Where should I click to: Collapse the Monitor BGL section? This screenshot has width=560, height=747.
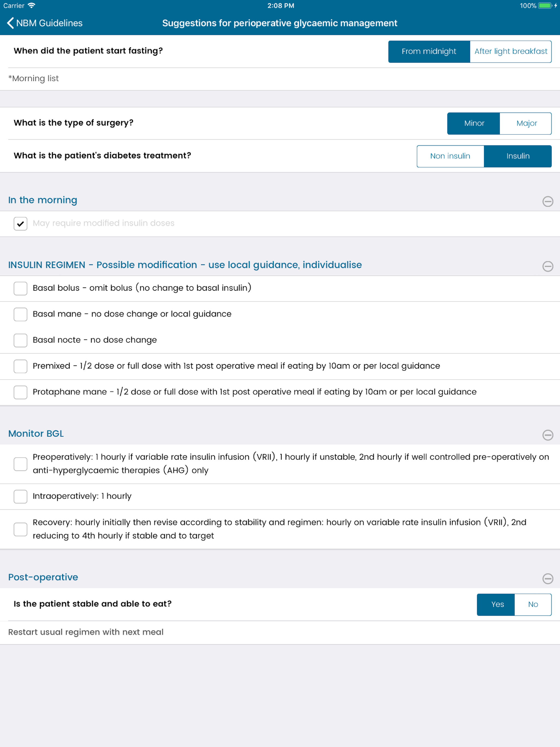[x=547, y=435]
